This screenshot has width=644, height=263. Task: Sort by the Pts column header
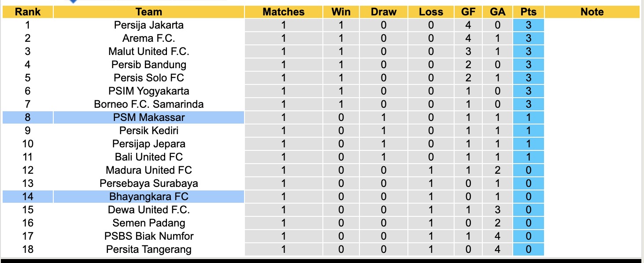[x=528, y=12]
